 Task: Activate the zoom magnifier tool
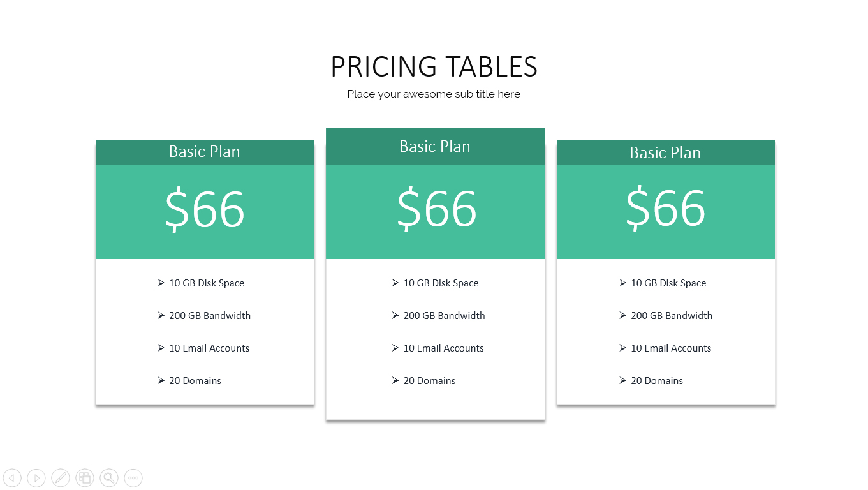click(109, 477)
